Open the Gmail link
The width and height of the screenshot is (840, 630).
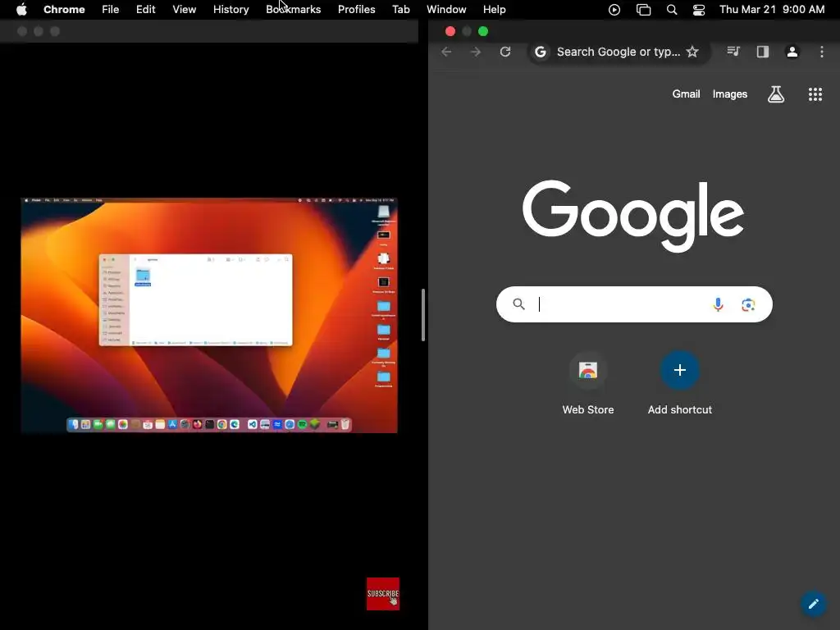point(687,94)
